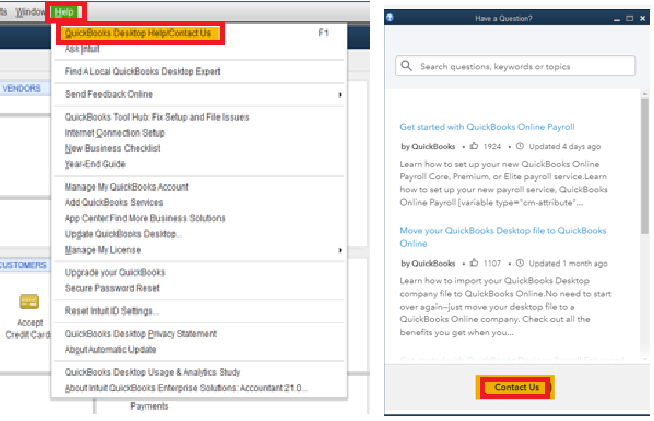Open Year-End Guide entry

(x=95, y=164)
